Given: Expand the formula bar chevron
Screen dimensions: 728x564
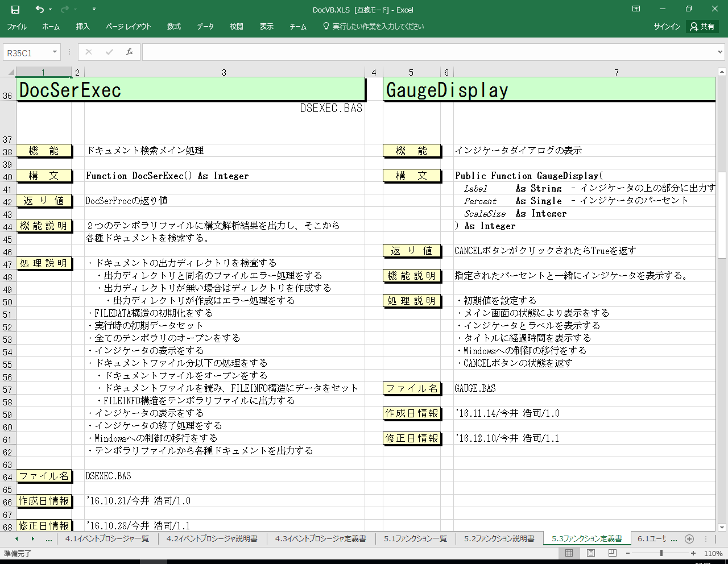Looking at the screenshot, I should click(721, 52).
